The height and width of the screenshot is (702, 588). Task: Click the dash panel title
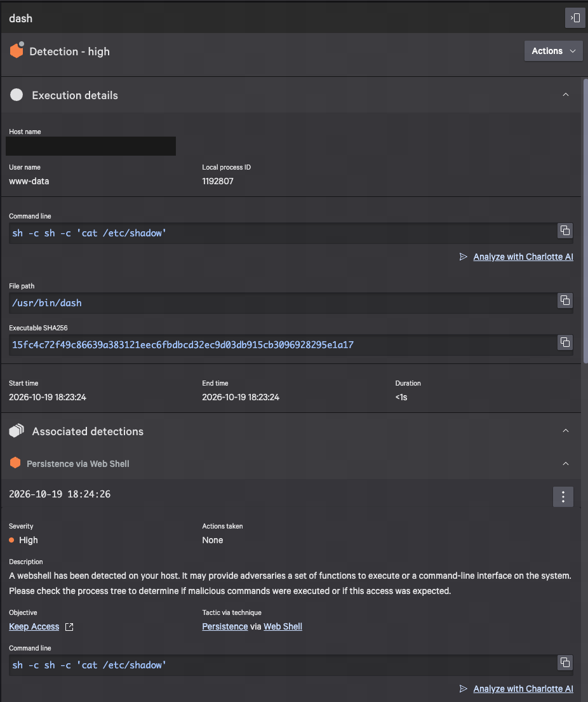20,18
